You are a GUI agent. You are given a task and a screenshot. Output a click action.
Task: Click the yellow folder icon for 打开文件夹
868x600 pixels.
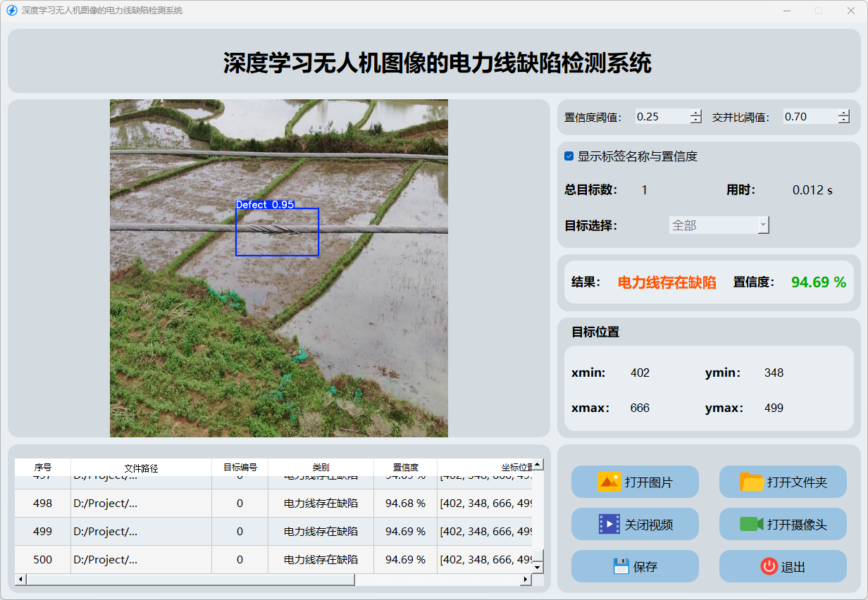click(752, 482)
